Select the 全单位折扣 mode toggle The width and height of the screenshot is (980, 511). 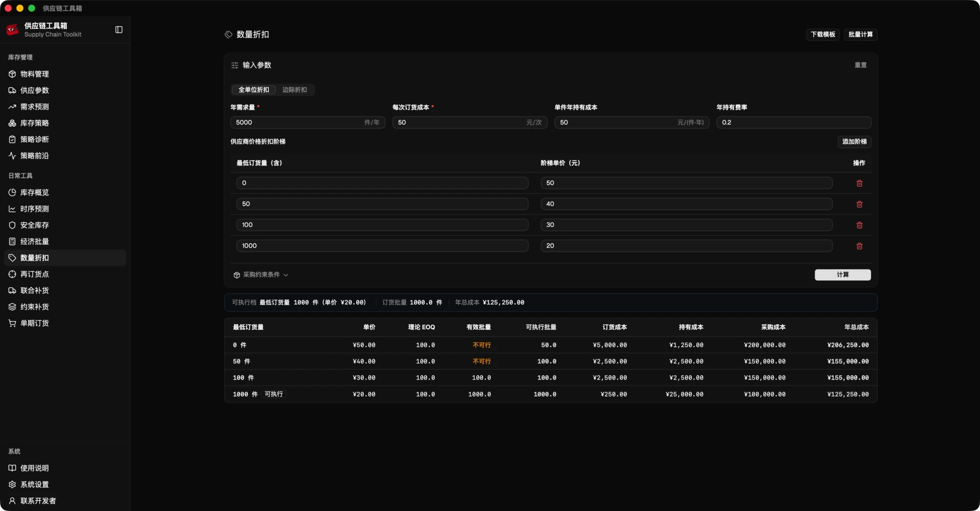(254, 90)
